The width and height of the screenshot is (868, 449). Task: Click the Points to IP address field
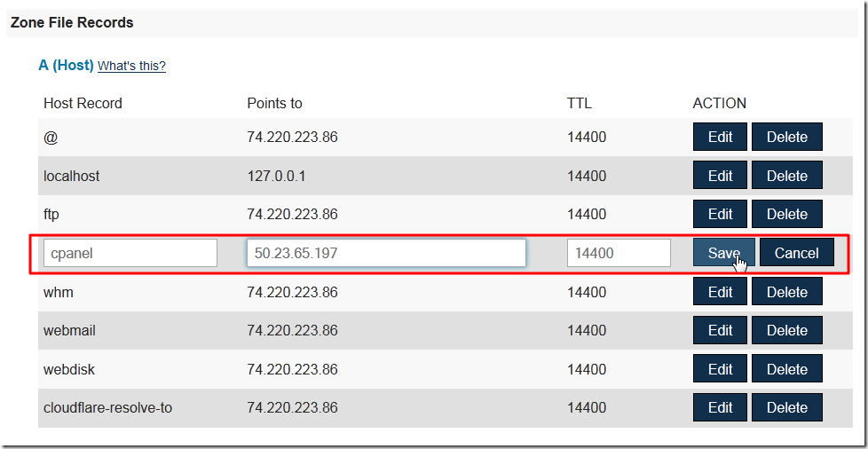(386, 253)
